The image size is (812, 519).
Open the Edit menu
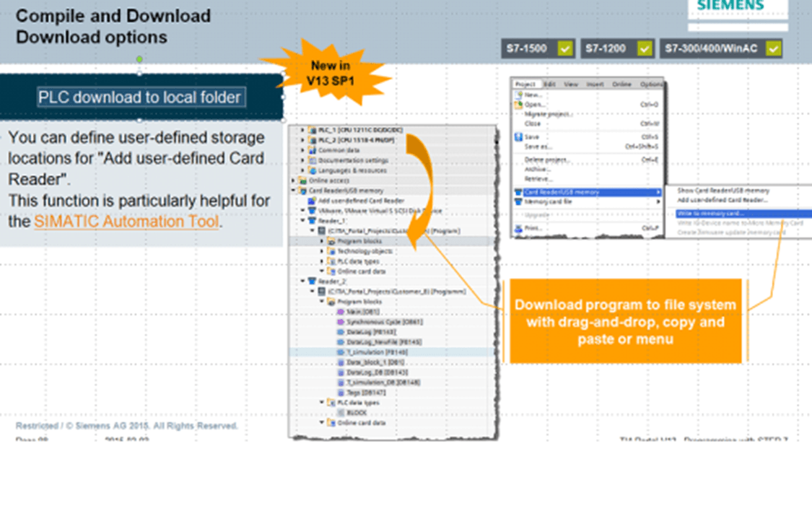tap(549, 84)
